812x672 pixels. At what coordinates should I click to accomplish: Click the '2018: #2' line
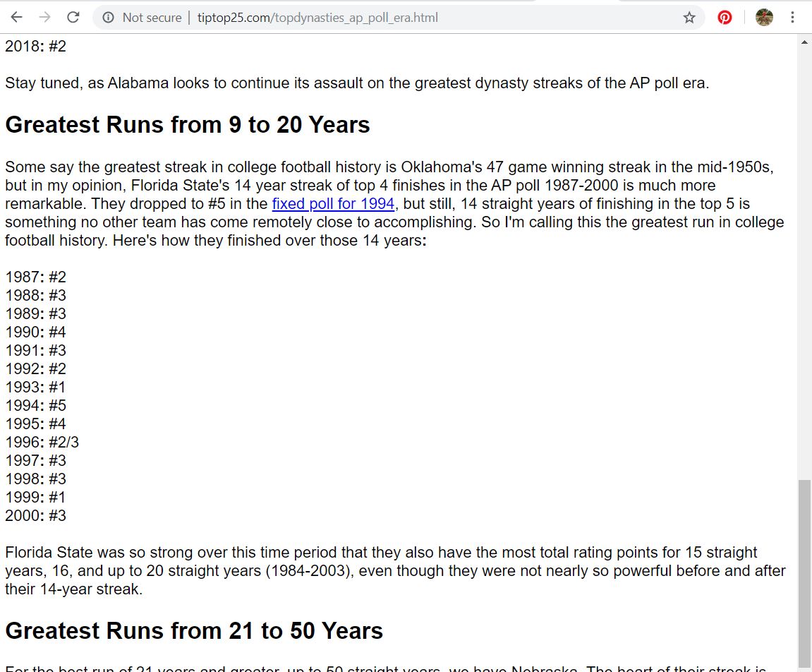pyautogui.click(x=36, y=46)
